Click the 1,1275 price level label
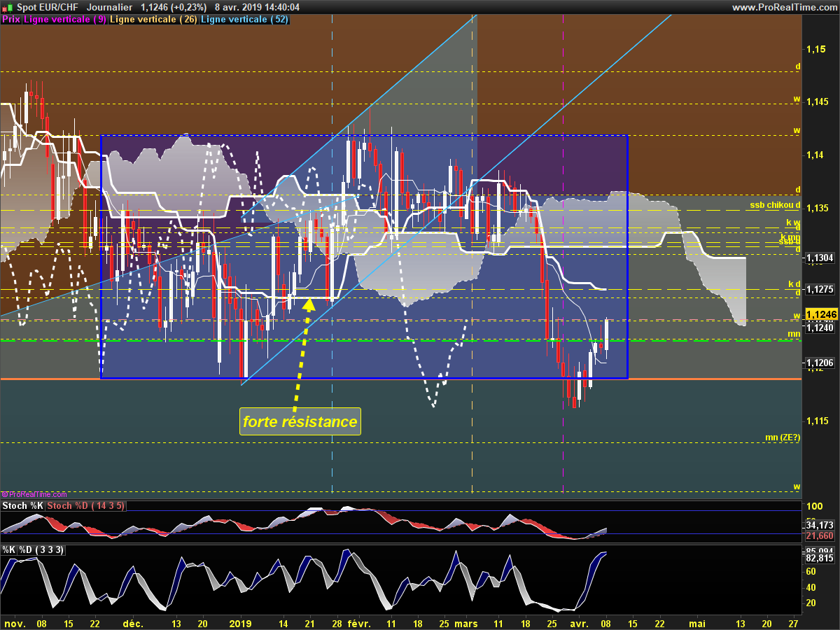 coord(820,289)
